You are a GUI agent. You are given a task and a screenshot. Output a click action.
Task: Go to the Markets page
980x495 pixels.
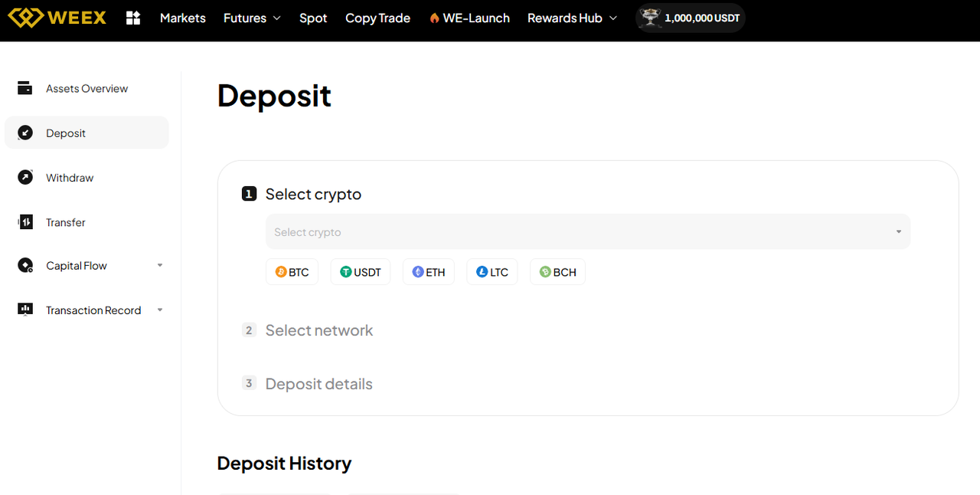[182, 18]
